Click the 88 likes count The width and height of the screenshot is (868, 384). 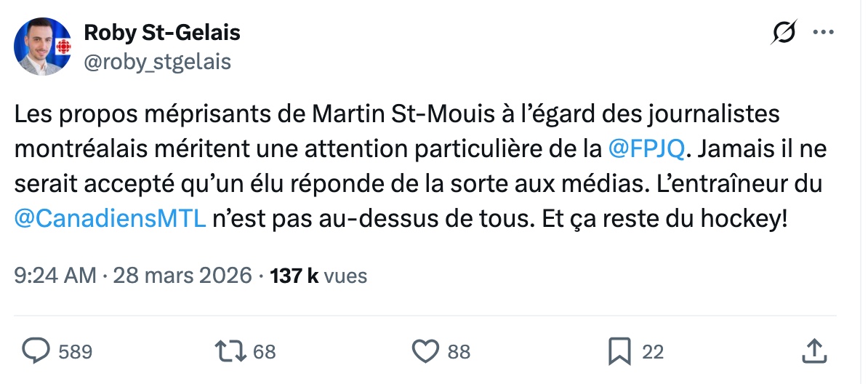click(x=459, y=352)
